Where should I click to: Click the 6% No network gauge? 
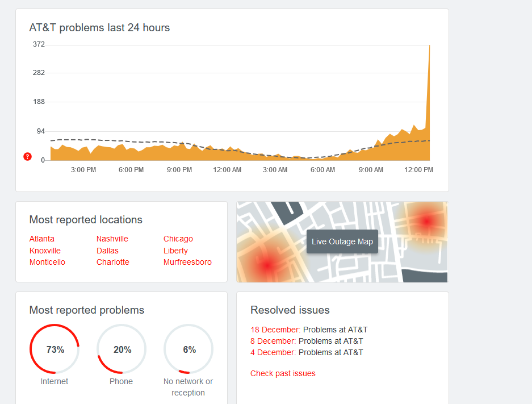[x=188, y=349]
